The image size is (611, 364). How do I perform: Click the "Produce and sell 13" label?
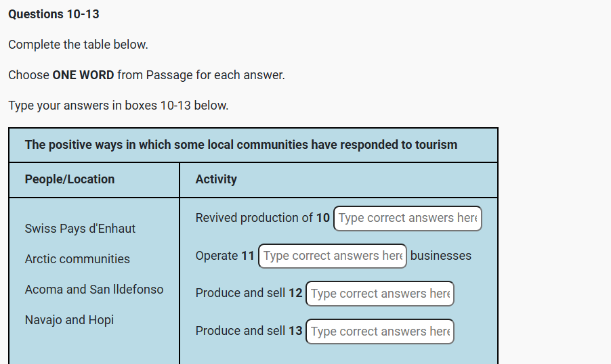click(x=248, y=331)
